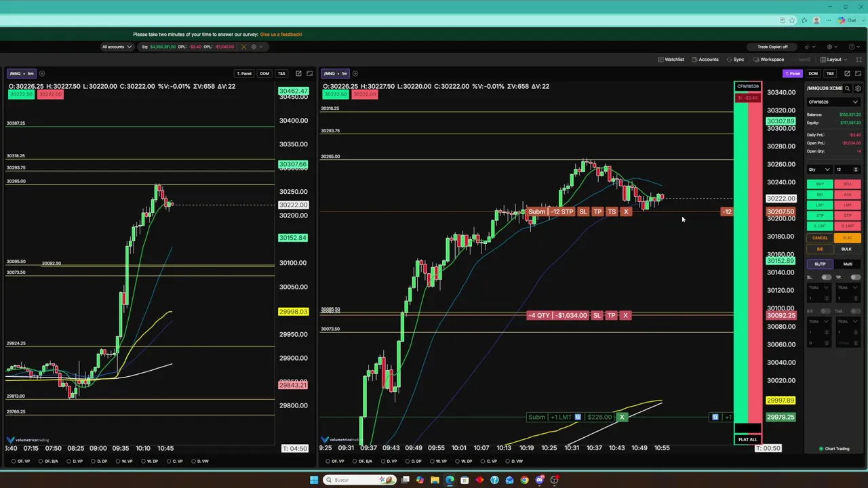Open Accounts panel
This screenshot has height=488, width=868.
pos(705,60)
